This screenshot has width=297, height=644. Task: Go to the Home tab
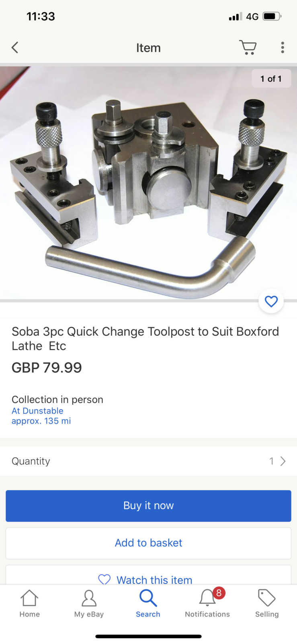(30, 603)
